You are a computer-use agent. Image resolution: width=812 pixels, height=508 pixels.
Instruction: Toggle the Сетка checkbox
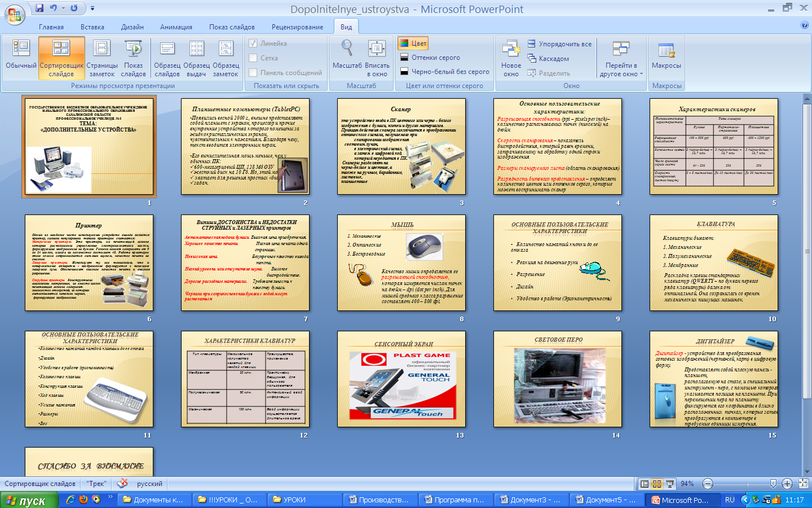point(253,58)
